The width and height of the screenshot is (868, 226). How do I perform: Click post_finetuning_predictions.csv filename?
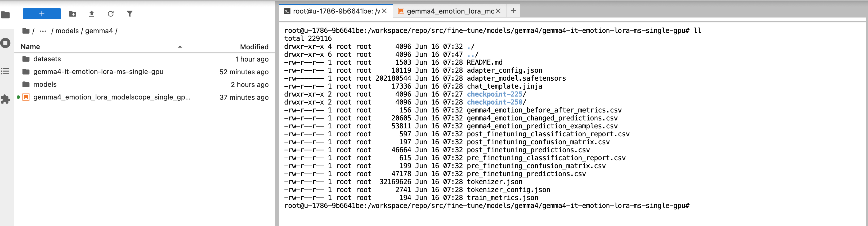(x=528, y=150)
